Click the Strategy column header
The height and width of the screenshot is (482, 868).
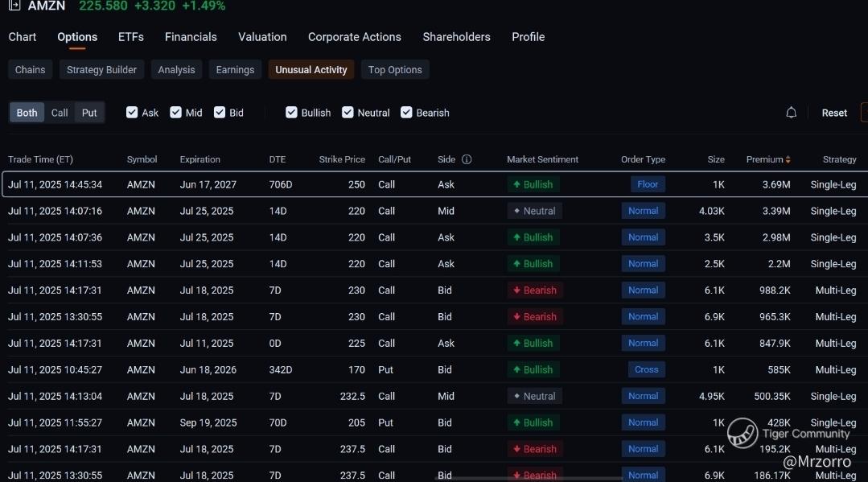839,159
